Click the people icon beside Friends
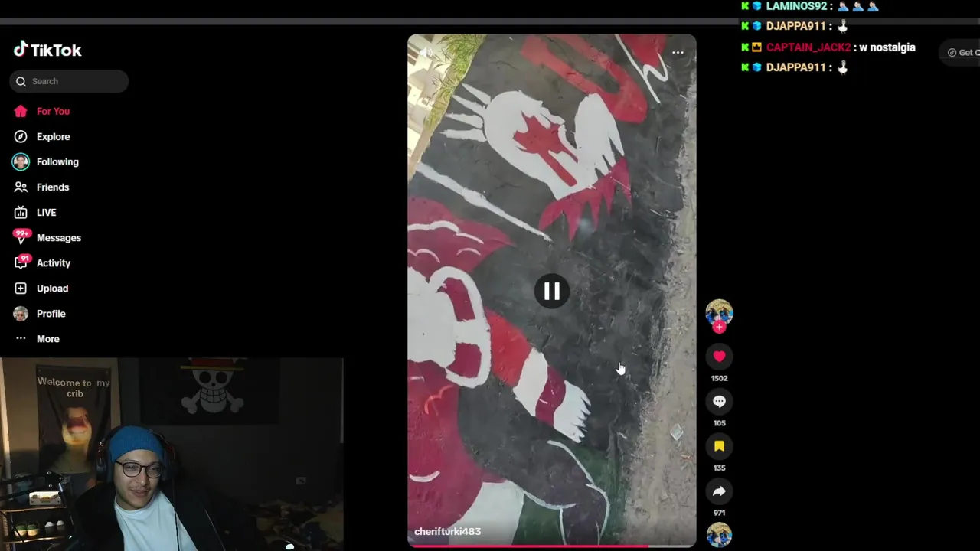Screen dimensions: 980x551 tap(21, 187)
